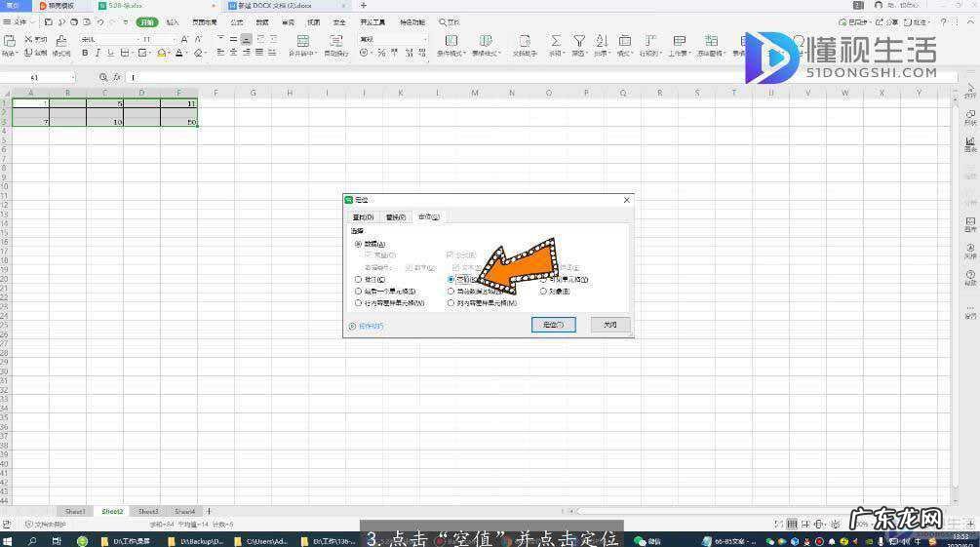Open the number format dropdown
Image resolution: width=980 pixels, height=547 pixels.
point(424,39)
